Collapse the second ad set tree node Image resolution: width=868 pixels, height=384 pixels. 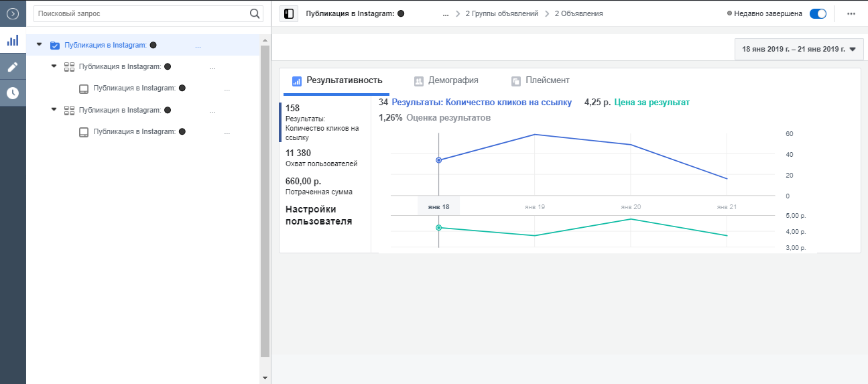[x=54, y=109]
